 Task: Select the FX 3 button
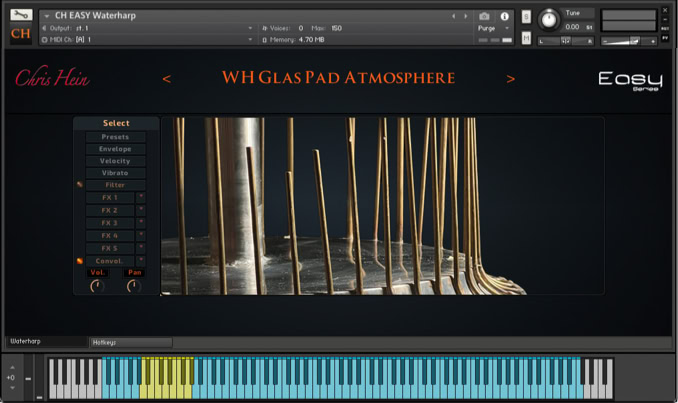(x=110, y=223)
